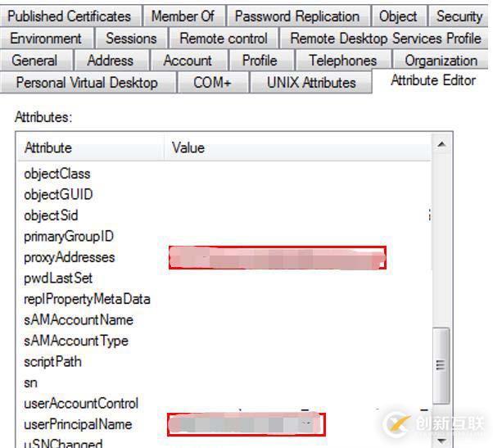Open Remote Desktop Services Profile tab
This screenshot has width=493, height=448.
(385, 38)
